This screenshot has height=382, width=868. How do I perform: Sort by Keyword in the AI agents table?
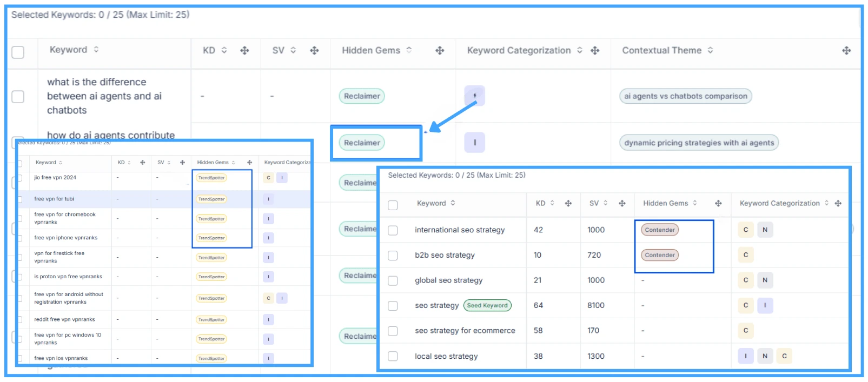[x=96, y=49]
